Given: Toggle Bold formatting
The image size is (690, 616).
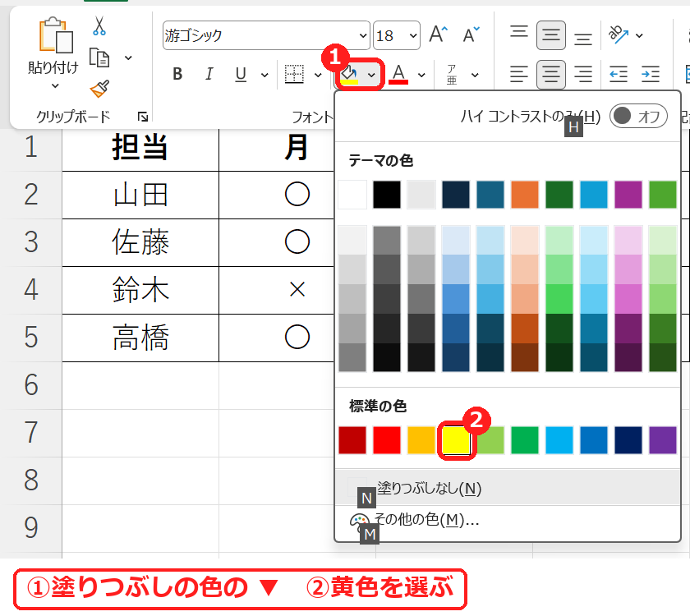Looking at the screenshot, I should [177, 74].
